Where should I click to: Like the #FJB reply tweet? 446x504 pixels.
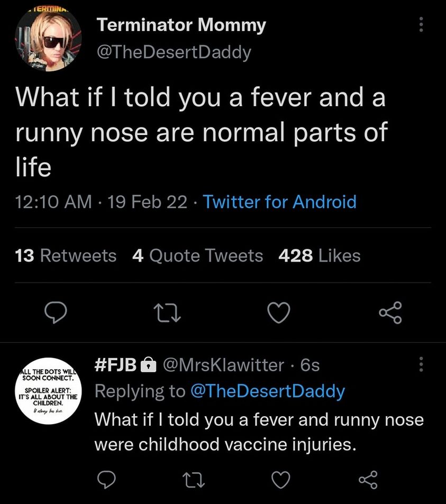(280, 479)
